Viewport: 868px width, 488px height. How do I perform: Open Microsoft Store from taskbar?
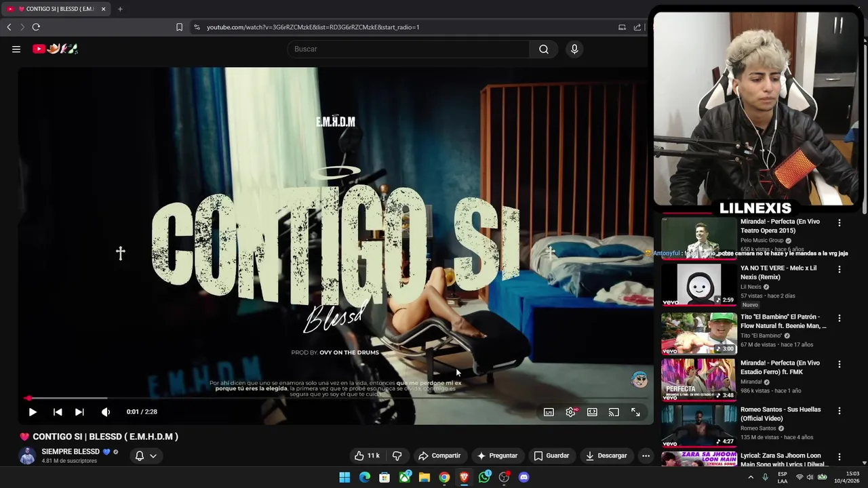point(384,477)
